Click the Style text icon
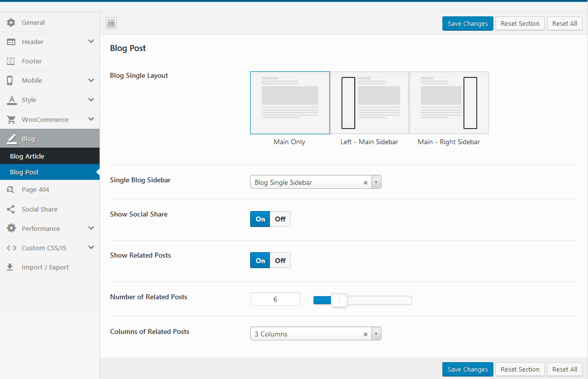The width and height of the screenshot is (588, 379). [x=11, y=100]
